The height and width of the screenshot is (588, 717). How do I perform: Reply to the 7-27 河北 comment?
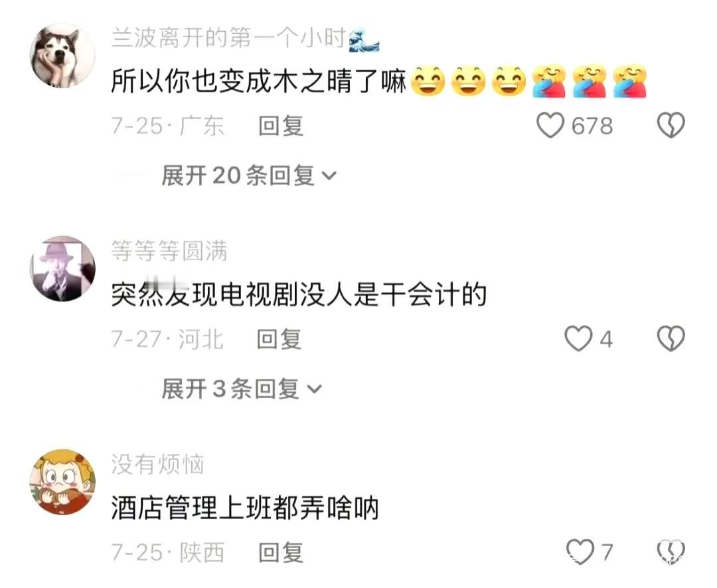pos(279,339)
